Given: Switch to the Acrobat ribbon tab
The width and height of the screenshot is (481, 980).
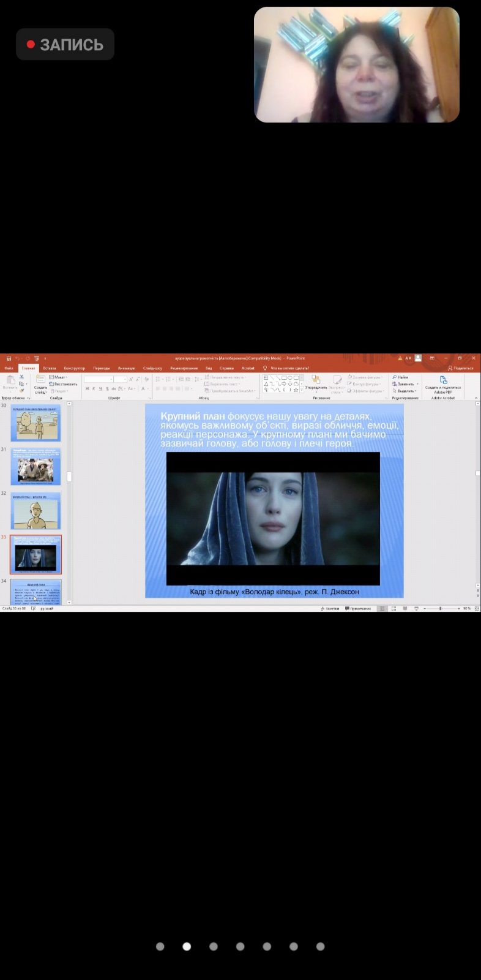Looking at the screenshot, I should (248, 368).
